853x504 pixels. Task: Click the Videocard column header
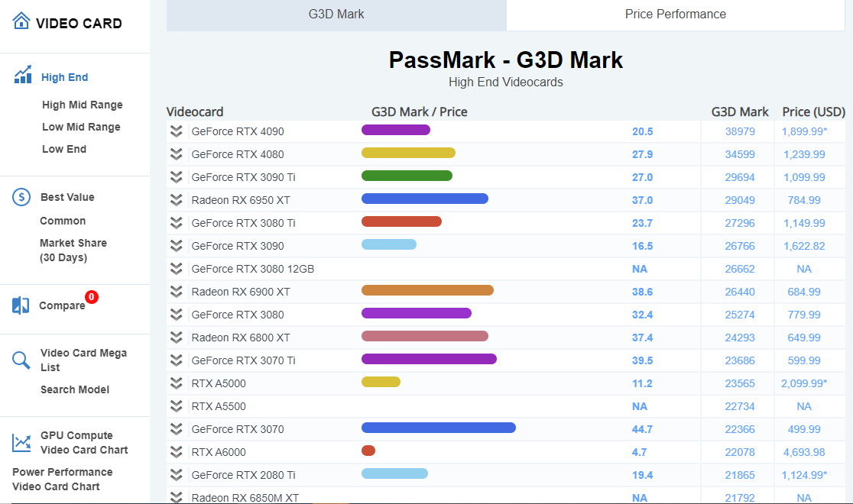pos(195,112)
